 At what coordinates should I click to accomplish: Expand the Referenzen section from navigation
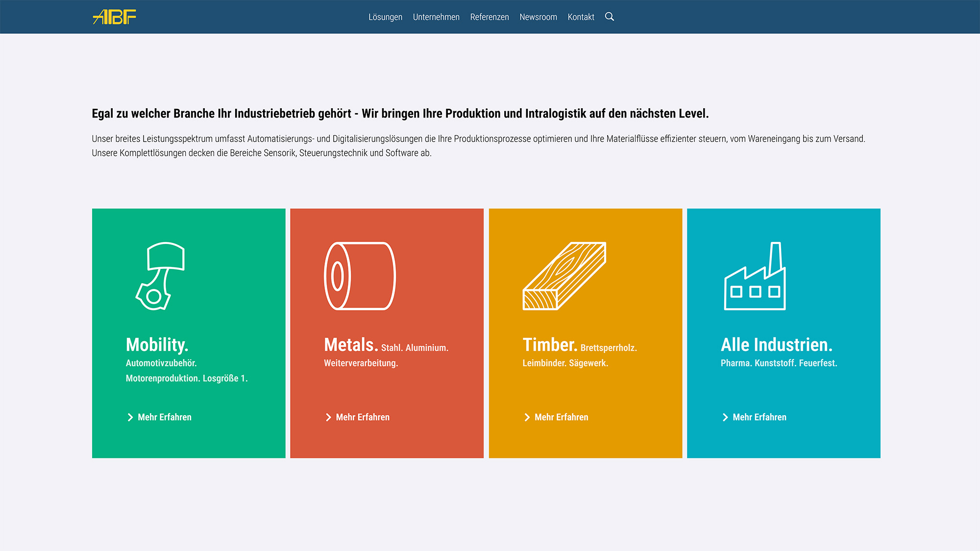click(490, 17)
